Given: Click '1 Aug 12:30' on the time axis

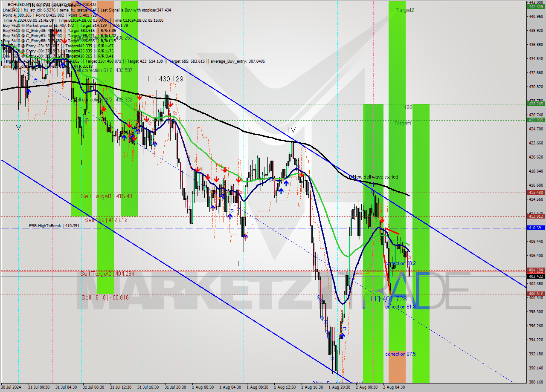Looking at the screenshot, I should pyautogui.click(x=285, y=387).
